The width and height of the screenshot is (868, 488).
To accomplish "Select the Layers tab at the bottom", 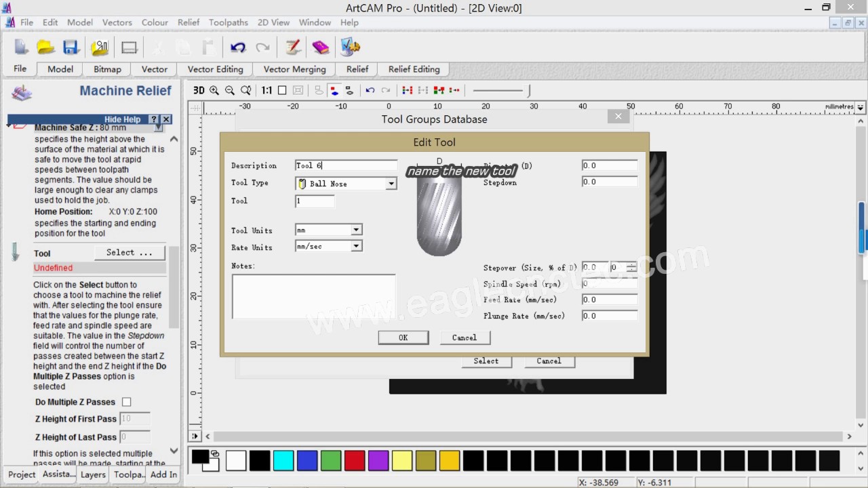I will pyautogui.click(x=93, y=474).
